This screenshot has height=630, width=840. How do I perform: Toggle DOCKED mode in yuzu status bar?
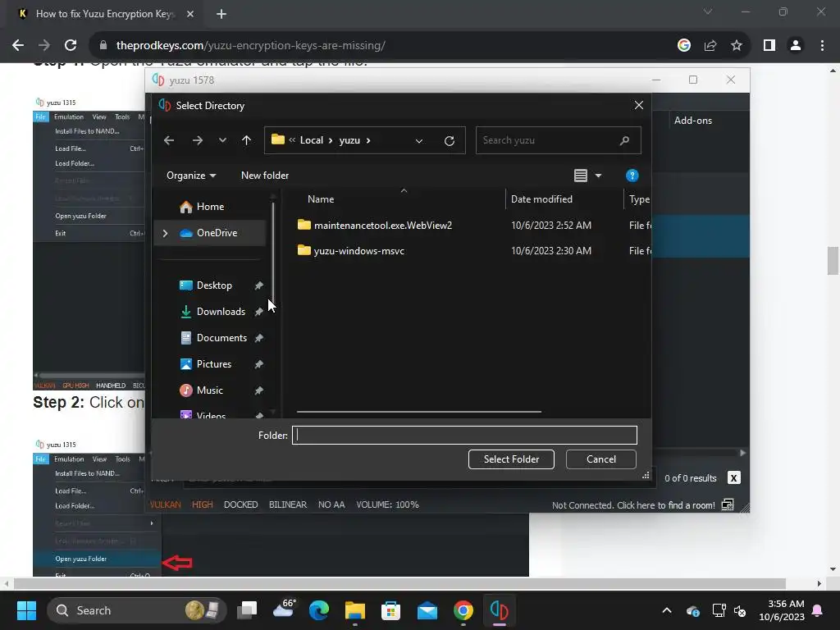click(240, 504)
